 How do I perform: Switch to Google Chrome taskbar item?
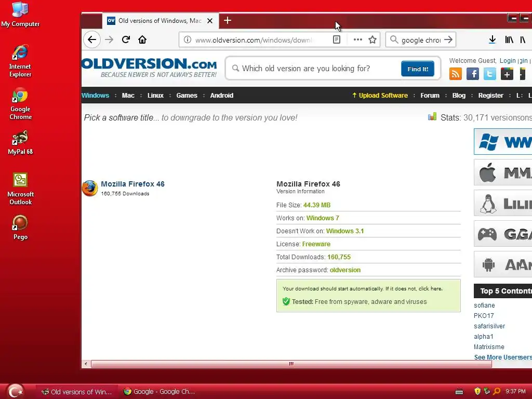(159, 392)
